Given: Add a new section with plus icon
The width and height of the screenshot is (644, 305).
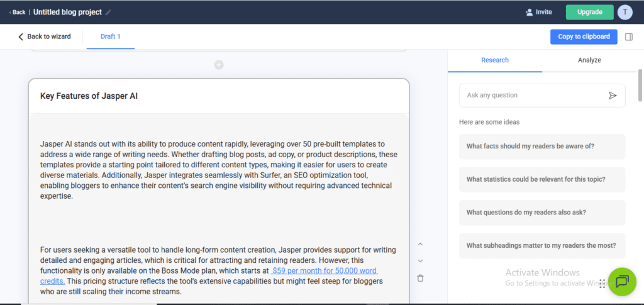Looking at the screenshot, I should 219,65.
